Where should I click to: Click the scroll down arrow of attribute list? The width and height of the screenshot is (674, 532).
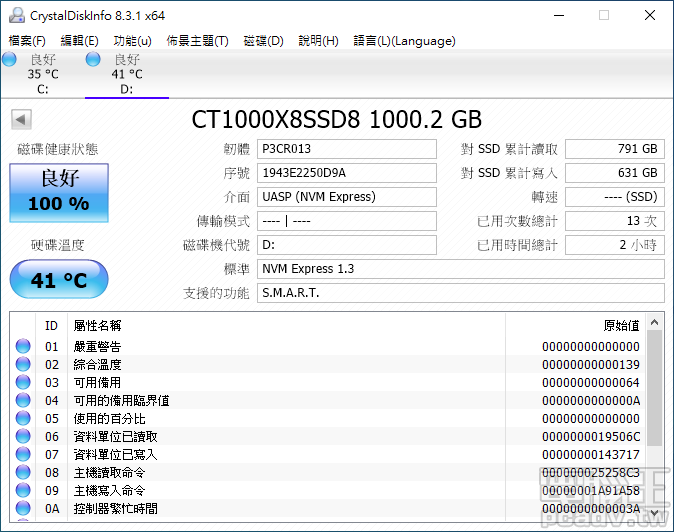(x=655, y=513)
